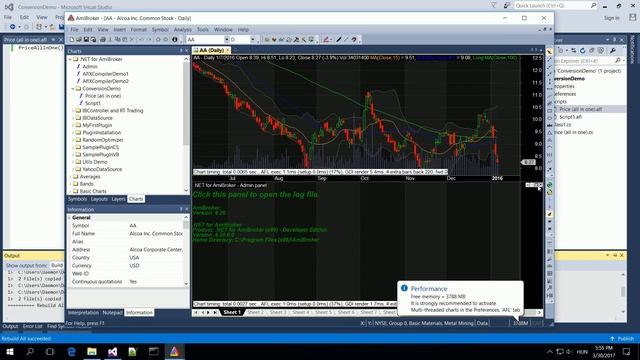Switch to Visual Studio from the taskbar
The width and height of the screenshot is (640, 360).
pyautogui.click(x=113, y=351)
